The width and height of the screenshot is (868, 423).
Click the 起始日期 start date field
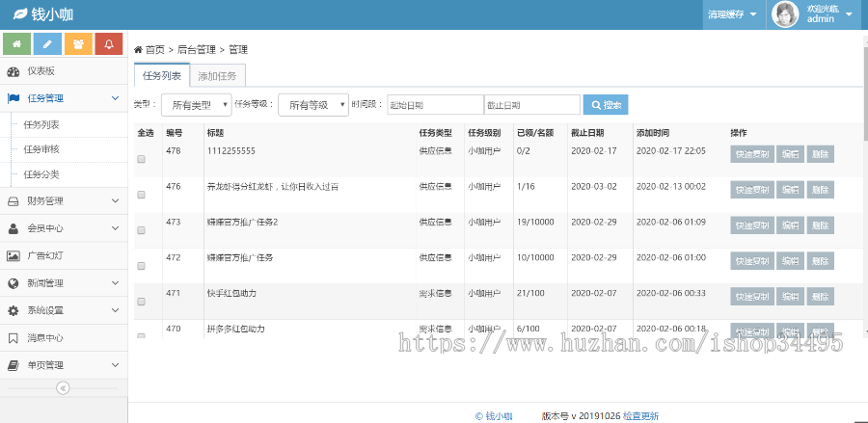point(435,105)
